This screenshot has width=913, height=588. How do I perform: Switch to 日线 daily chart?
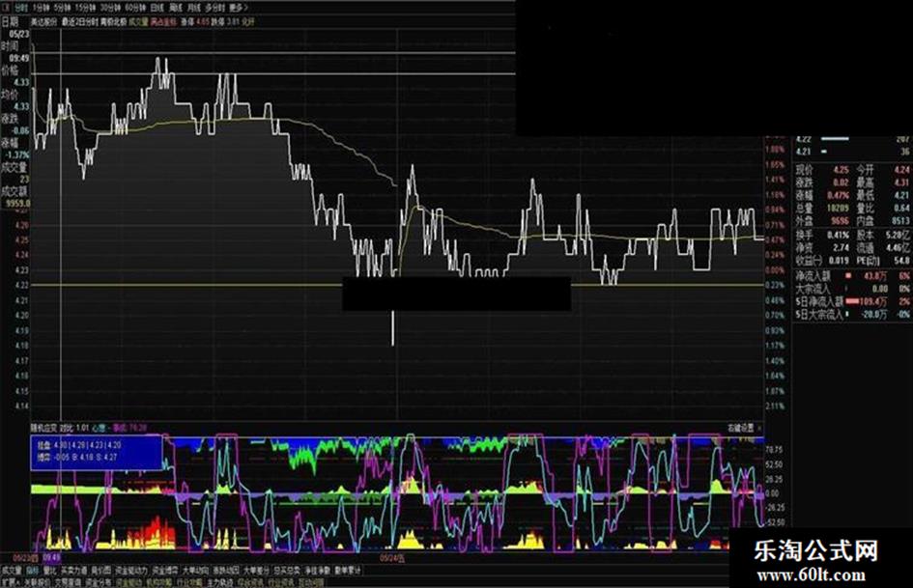157,8
